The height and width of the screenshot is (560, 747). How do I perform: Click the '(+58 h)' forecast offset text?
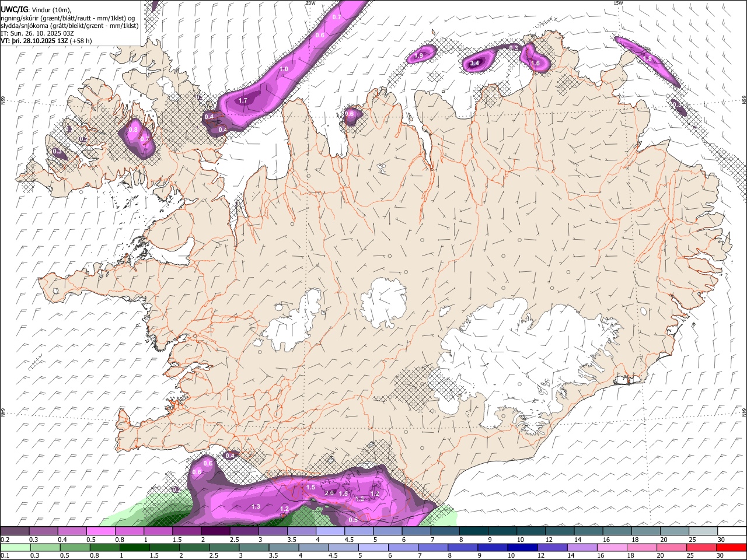click(x=81, y=41)
